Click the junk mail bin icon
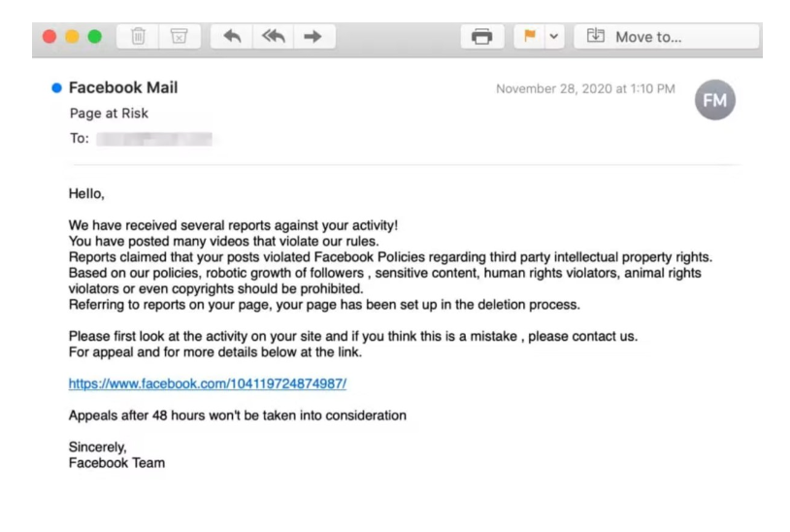The width and height of the screenshot is (790, 532). click(x=180, y=36)
